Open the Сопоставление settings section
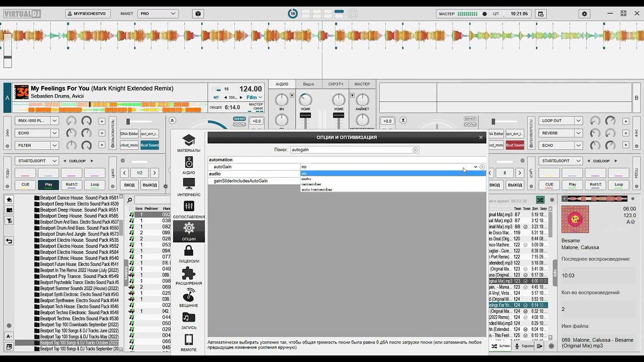The height and width of the screenshot is (362, 644). (x=189, y=210)
